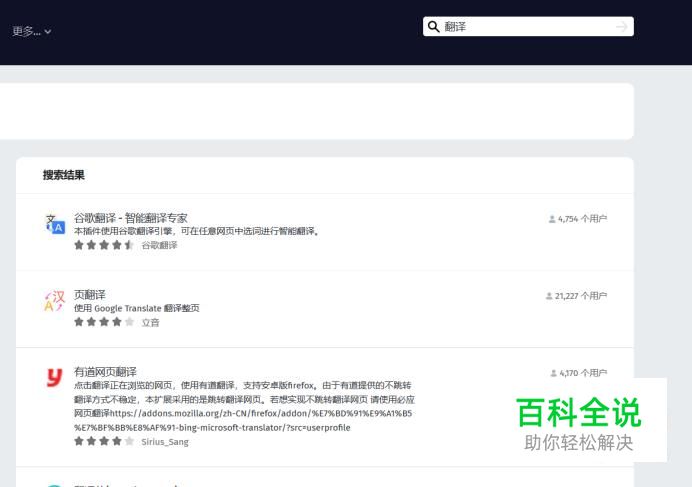Click author name 立音
This screenshot has height=487, width=692.
(x=150, y=323)
